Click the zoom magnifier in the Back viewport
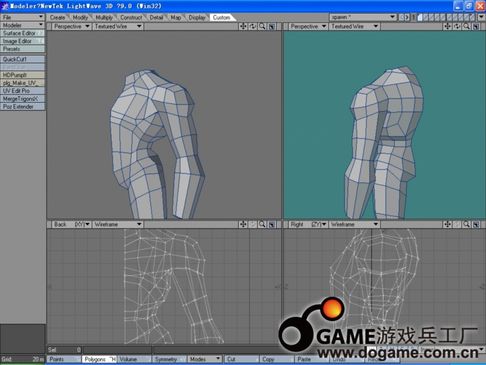This screenshot has height=365, width=486. click(x=262, y=224)
